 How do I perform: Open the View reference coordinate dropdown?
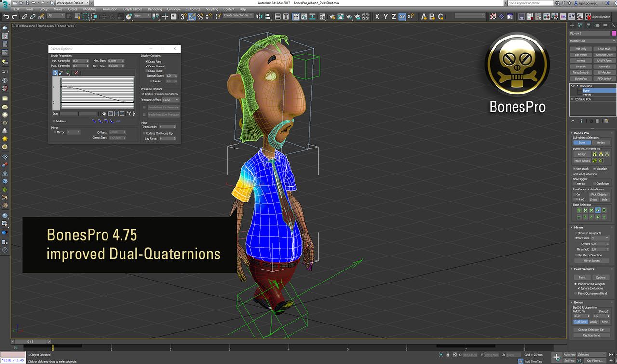[x=142, y=16]
